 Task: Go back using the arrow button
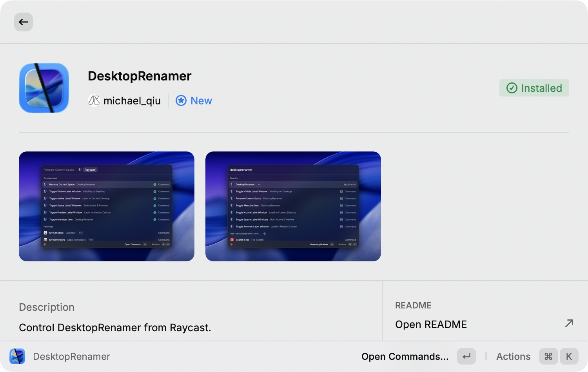24,22
